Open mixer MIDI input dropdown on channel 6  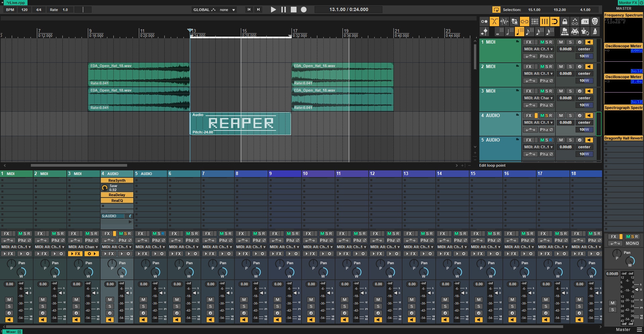click(184, 247)
